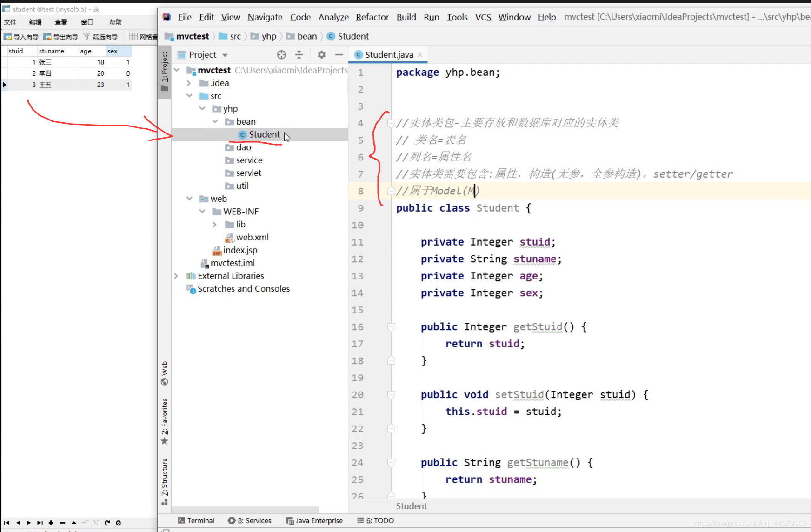Open the Terminal tool window
The height and width of the screenshot is (532, 811).
pos(196,521)
